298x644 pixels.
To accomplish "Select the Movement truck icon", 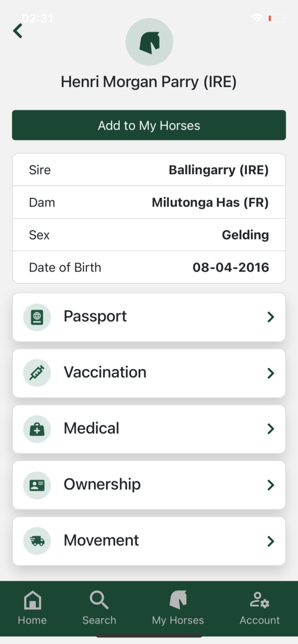I will pyautogui.click(x=37, y=541).
